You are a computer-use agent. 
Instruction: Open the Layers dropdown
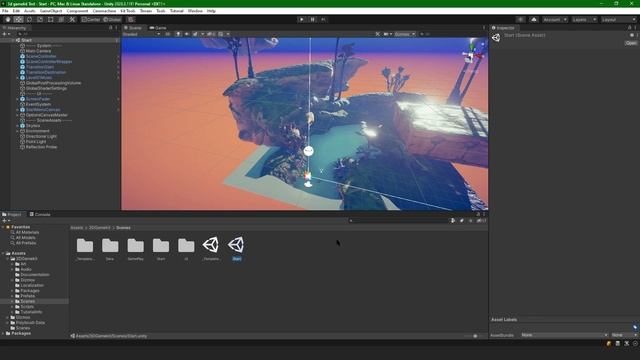pyautogui.click(x=584, y=20)
